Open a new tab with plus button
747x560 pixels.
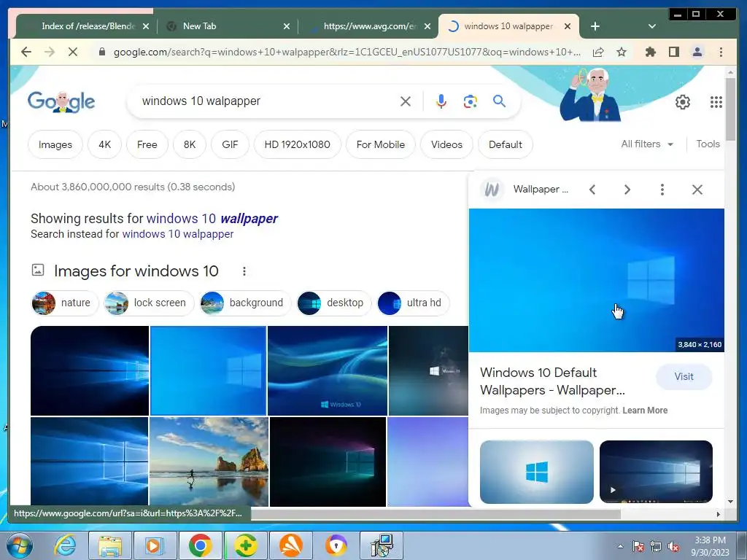coord(595,26)
